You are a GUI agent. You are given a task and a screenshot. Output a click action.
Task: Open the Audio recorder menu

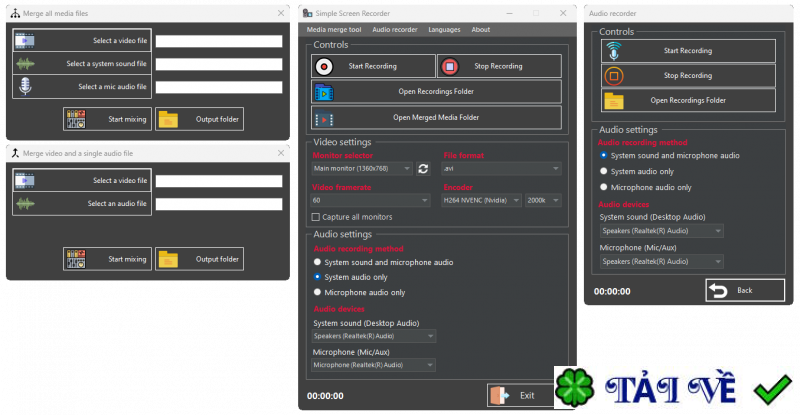click(x=395, y=30)
